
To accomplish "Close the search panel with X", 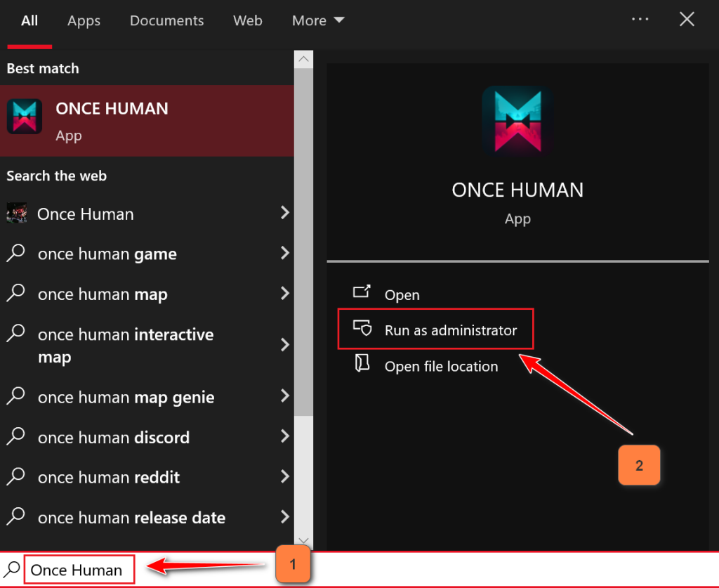I will 687,19.
